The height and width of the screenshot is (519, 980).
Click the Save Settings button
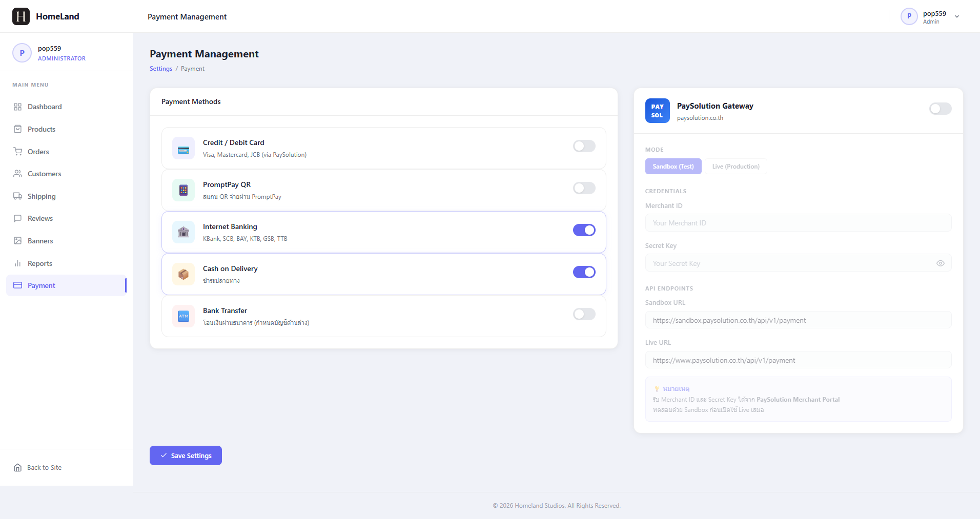(x=186, y=455)
